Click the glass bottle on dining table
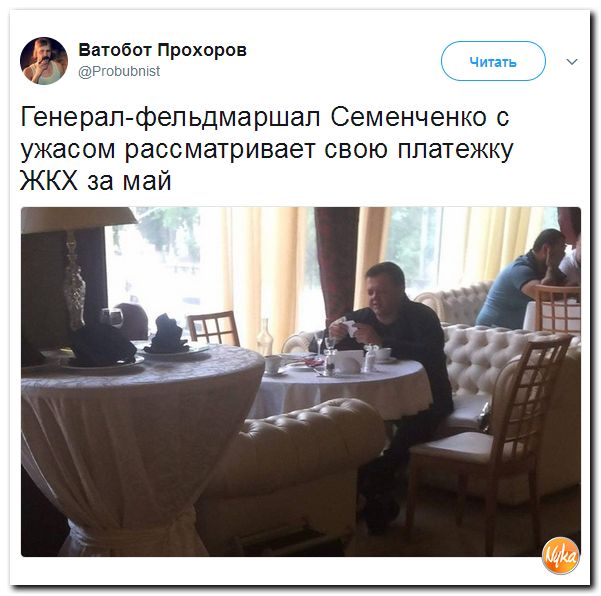 264,337
